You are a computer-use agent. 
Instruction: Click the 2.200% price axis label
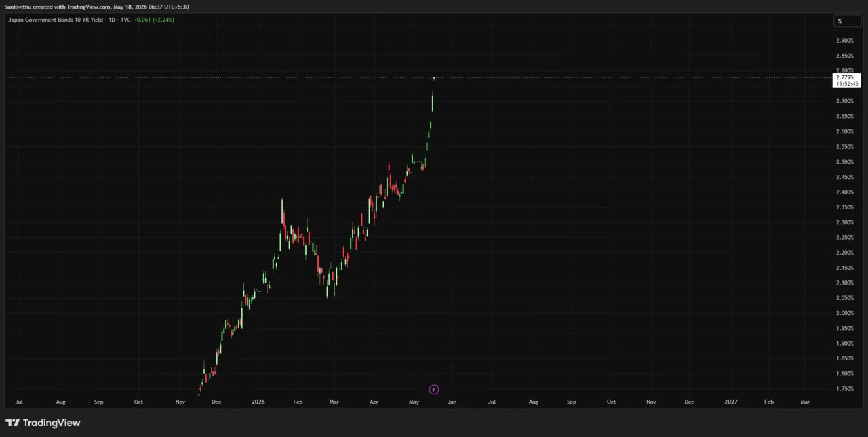click(844, 253)
